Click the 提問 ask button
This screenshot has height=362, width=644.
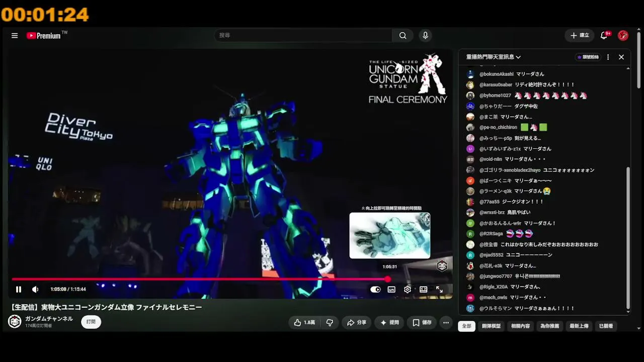[x=389, y=323]
